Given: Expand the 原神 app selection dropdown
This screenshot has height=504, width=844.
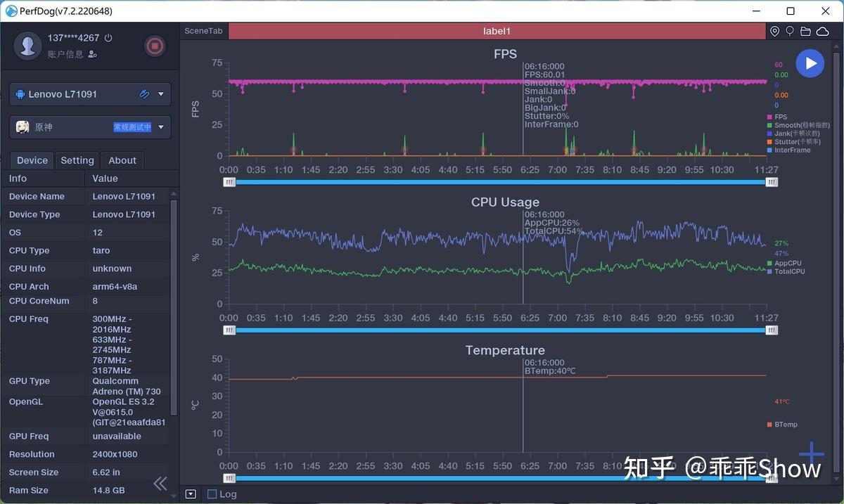Looking at the screenshot, I should click(161, 127).
